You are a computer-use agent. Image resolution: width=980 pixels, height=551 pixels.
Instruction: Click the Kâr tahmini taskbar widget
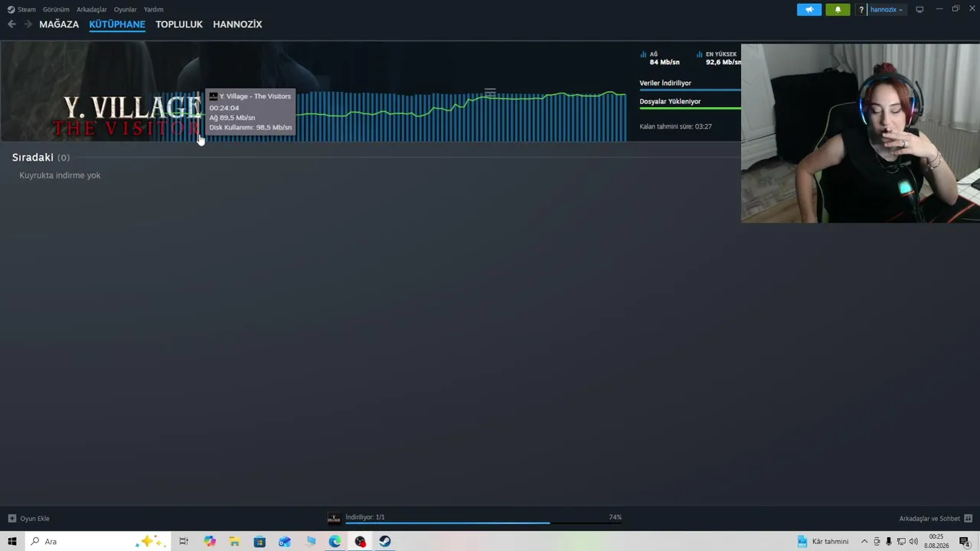pos(823,542)
